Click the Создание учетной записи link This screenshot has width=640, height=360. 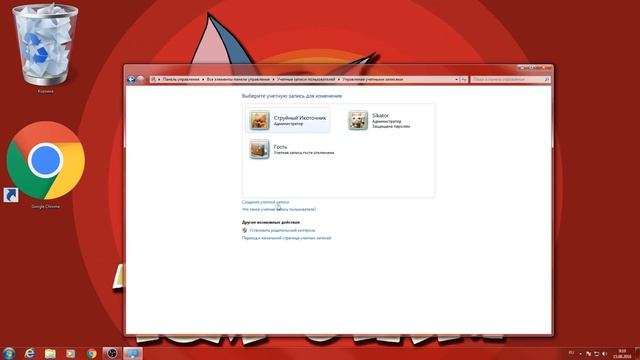[x=265, y=202]
